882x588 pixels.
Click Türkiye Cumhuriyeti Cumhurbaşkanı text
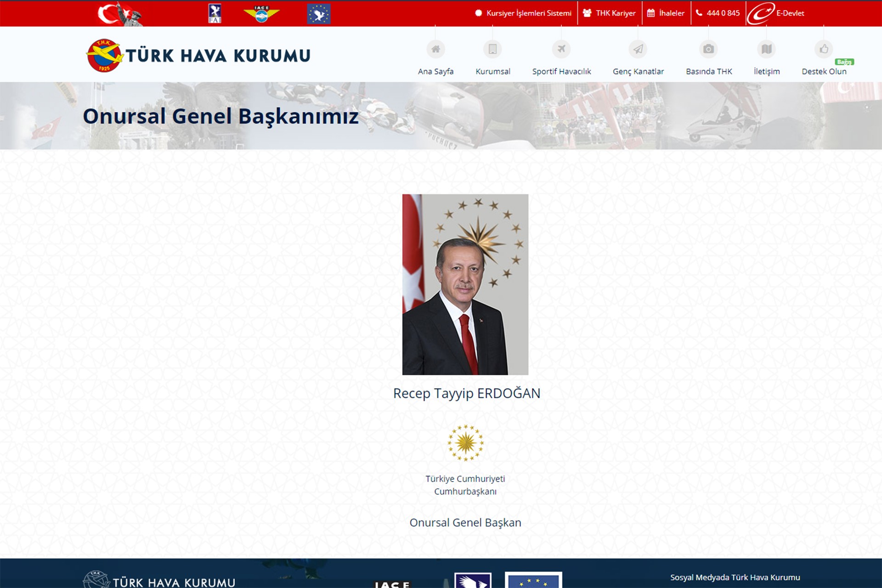click(465, 485)
